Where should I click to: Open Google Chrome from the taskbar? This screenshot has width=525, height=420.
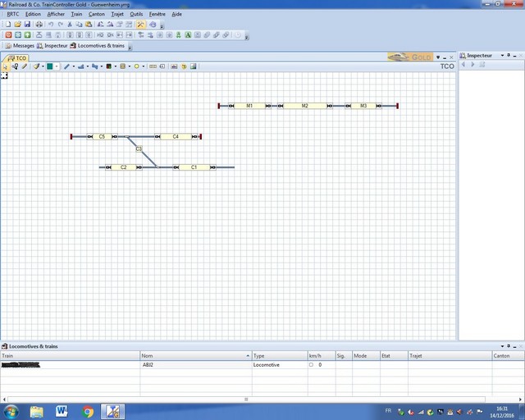click(88, 410)
